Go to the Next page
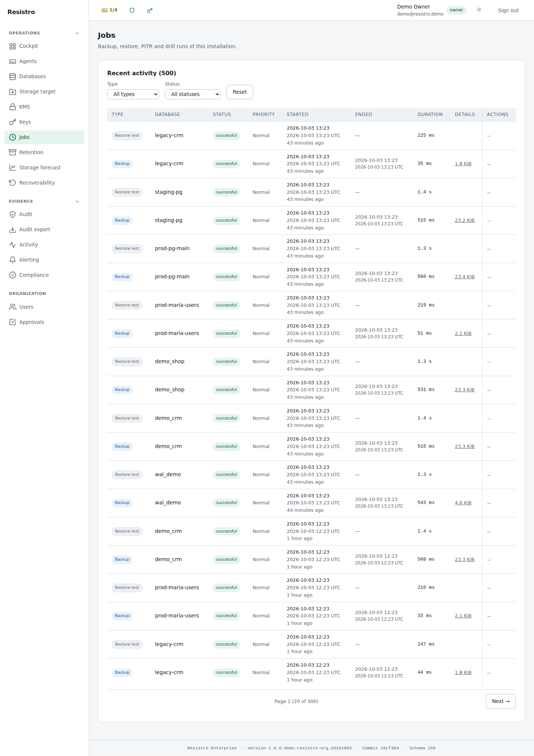 point(501,702)
